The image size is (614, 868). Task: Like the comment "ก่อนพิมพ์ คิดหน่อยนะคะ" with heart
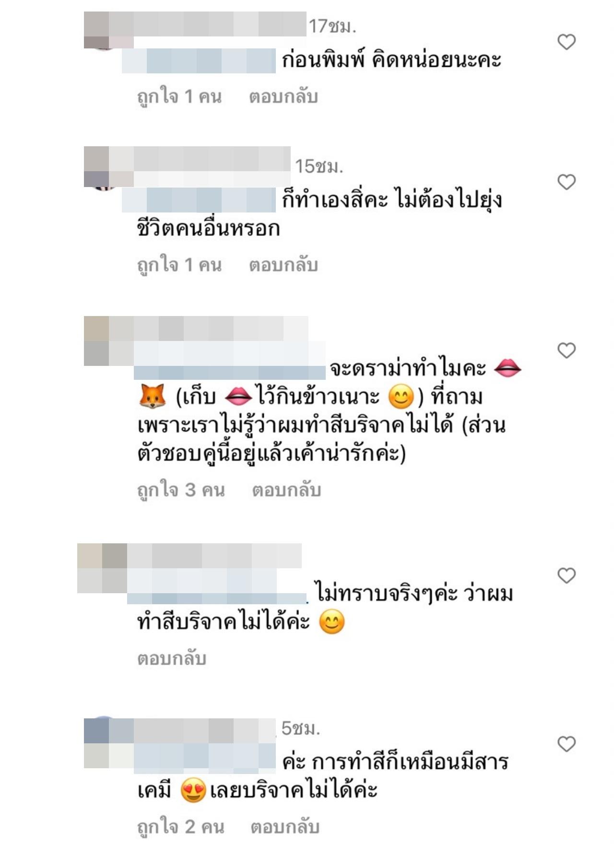pos(567,42)
